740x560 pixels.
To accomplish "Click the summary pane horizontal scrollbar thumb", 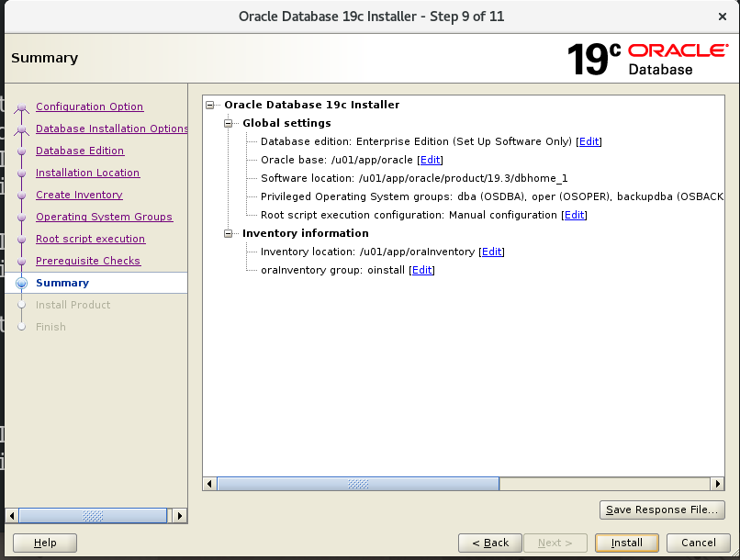I will (358, 484).
